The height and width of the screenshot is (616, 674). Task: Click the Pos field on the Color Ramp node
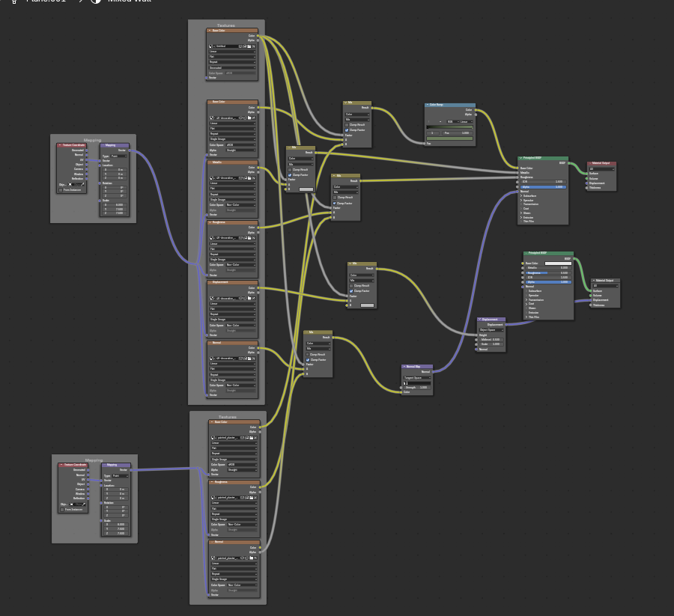pos(458,133)
